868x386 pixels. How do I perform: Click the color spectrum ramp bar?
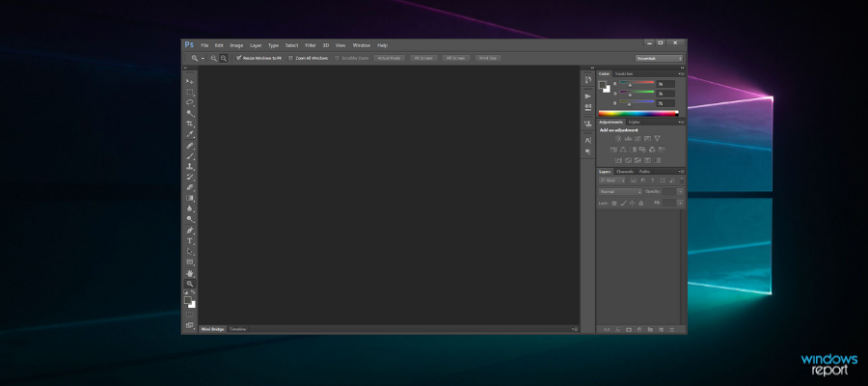point(637,113)
